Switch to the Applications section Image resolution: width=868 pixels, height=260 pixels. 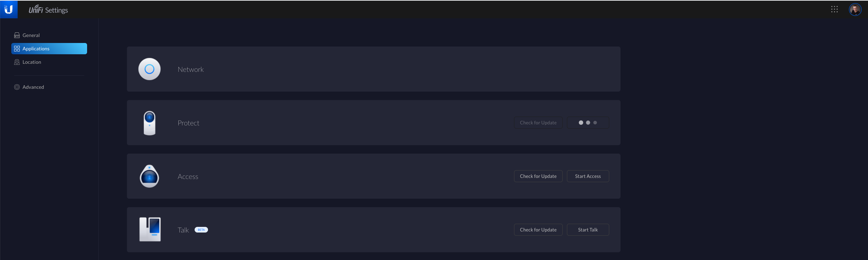(49, 49)
